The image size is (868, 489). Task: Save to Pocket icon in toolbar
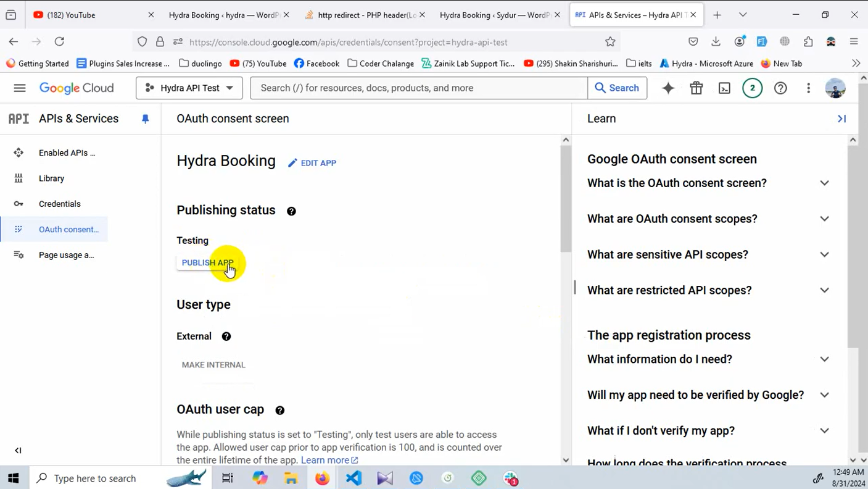[693, 41]
